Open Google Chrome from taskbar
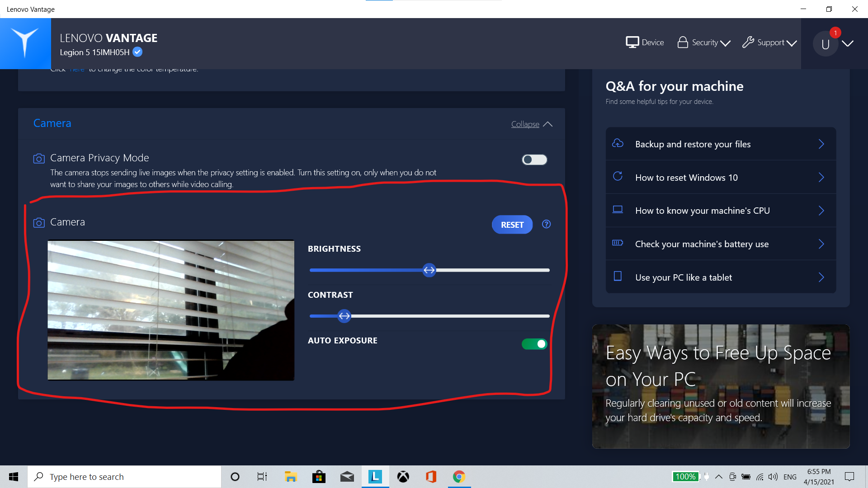 (459, 477)
